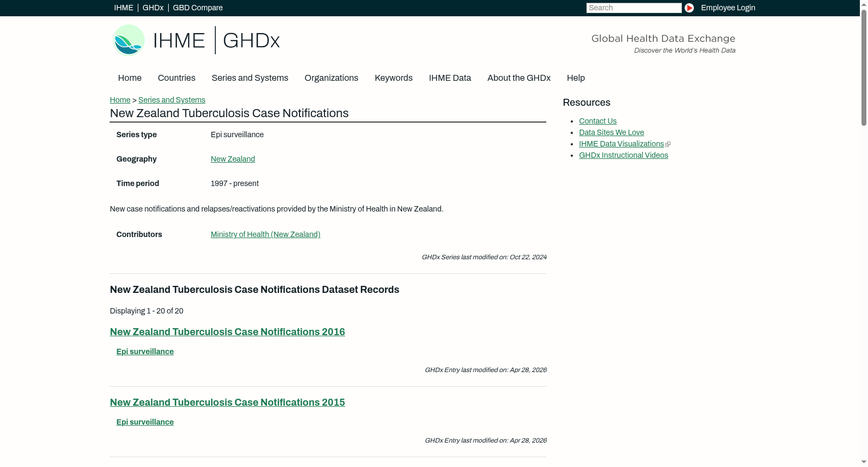Click the Resources heading
The image size is (868, 467).
pyautogui.click(x=586, y=103)
